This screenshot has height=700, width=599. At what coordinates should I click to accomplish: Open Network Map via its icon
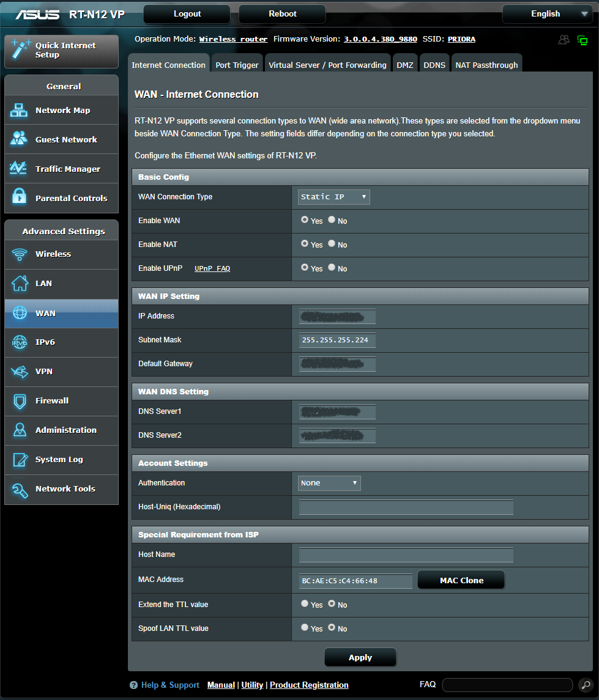tap(19, 110)
